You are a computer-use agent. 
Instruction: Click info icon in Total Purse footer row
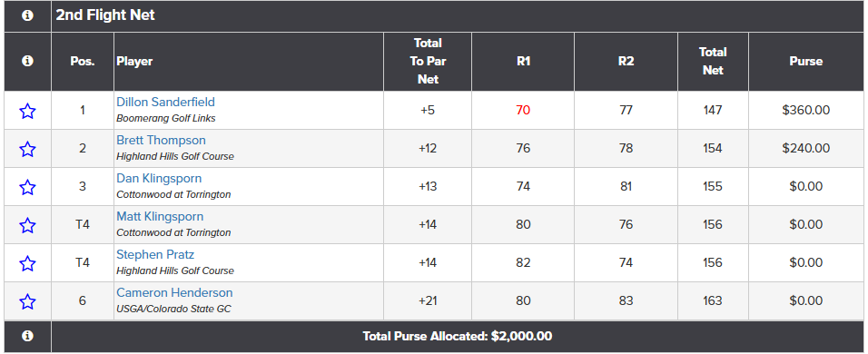point(27,336)
